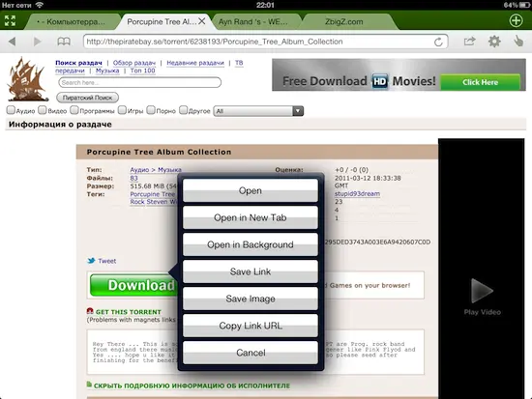Switch to the ZbigZ.com tab
Image resolution: width=532 pixels, height=399 pixels.
344,21
